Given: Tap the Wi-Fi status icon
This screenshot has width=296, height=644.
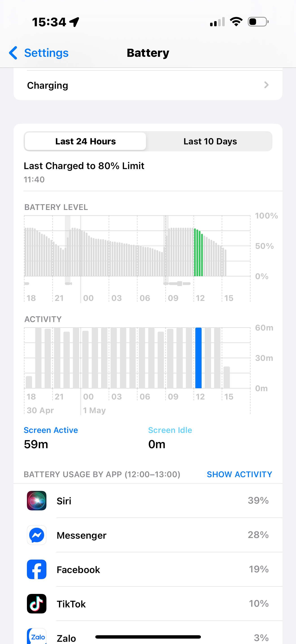Looking at the screenshot, I should pos(236,22).
